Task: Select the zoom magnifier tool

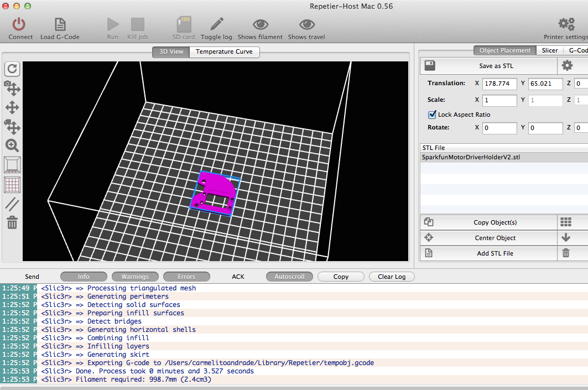Action: click(12, 145)
